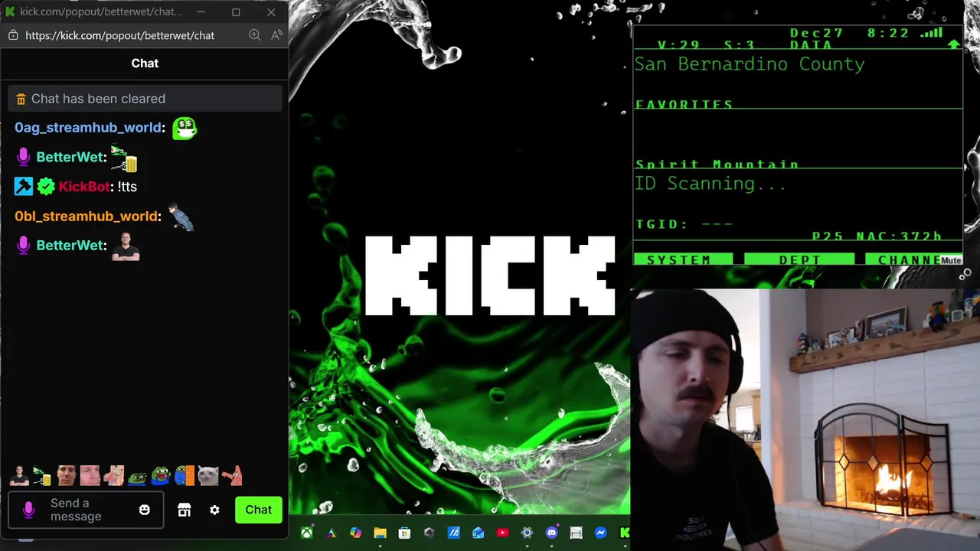Click the zoom magnifier icon in address bar
The width and height of the screenshot is (980, 551).
tap(255, 35)
